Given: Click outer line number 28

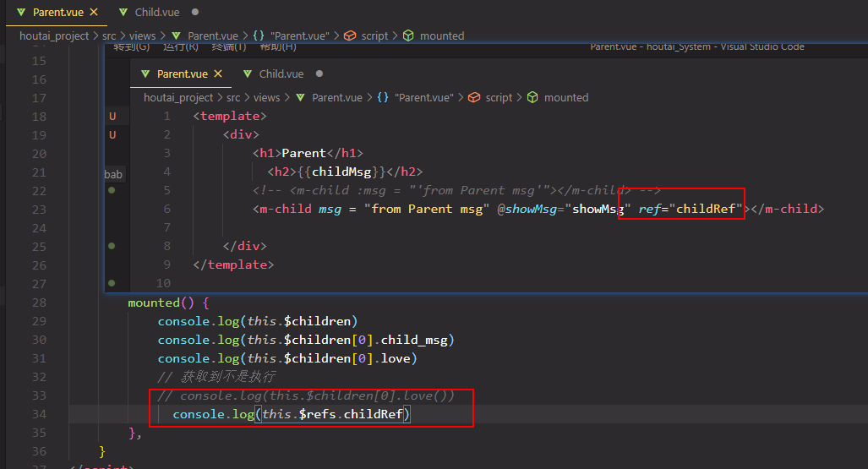Looking at the screenshot, I should (x=39, y=303).
